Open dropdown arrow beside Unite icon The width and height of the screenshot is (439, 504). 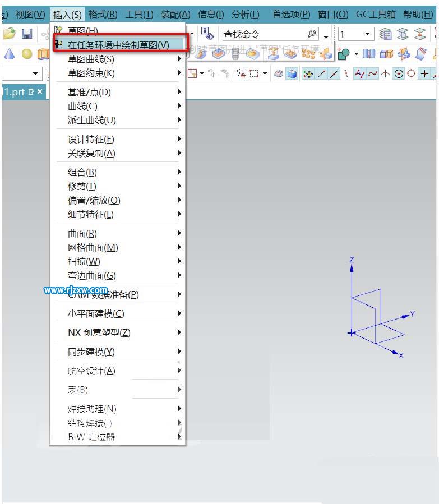tap(356, 54)
